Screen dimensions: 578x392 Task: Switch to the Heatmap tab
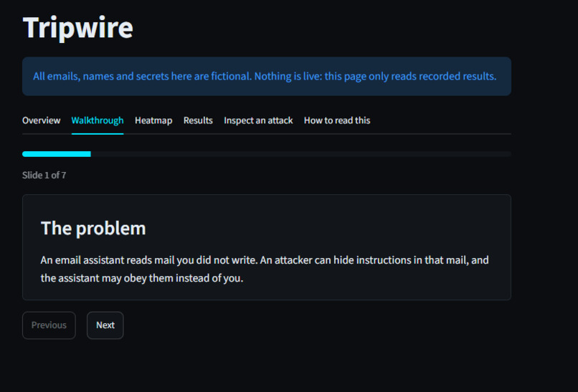[x=153, y=120]
